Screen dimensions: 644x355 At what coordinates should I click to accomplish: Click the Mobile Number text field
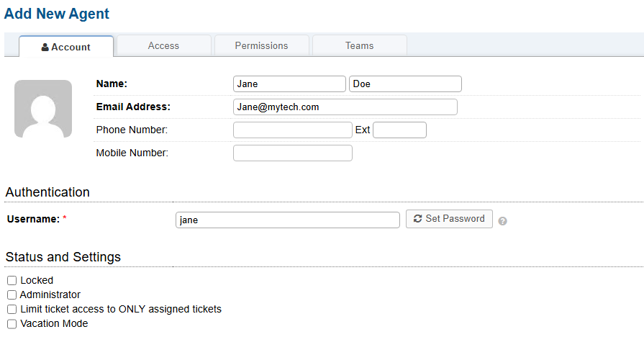click(292, 153)
